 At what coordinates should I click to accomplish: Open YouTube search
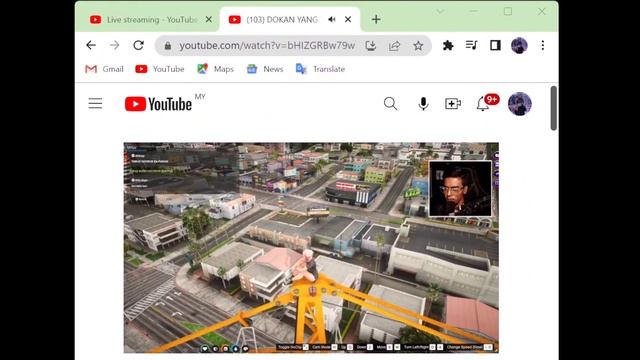[390, 104]
